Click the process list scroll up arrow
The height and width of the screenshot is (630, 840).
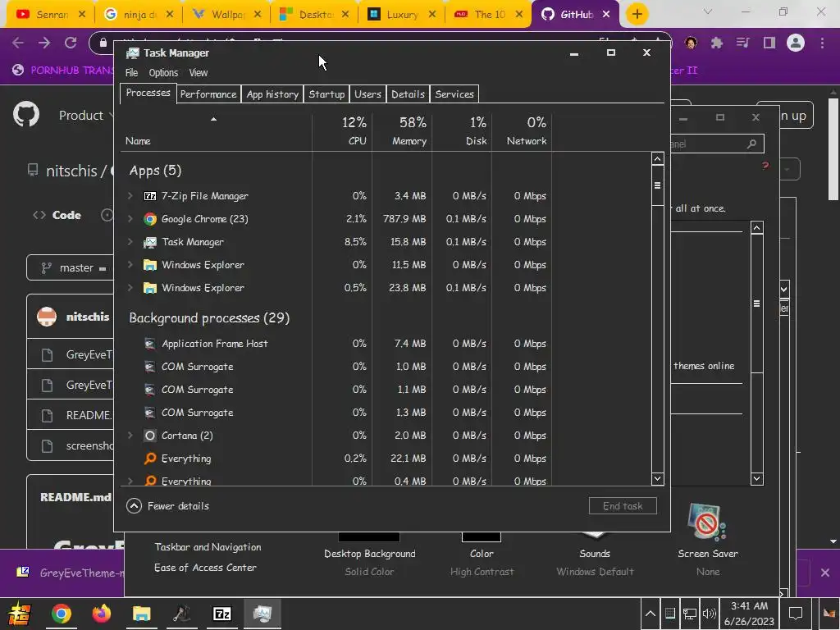point(657,158)
